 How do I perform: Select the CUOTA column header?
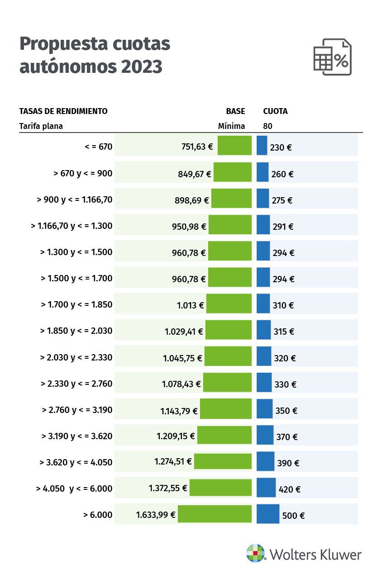pyautogui.click(x=275, y=111)
